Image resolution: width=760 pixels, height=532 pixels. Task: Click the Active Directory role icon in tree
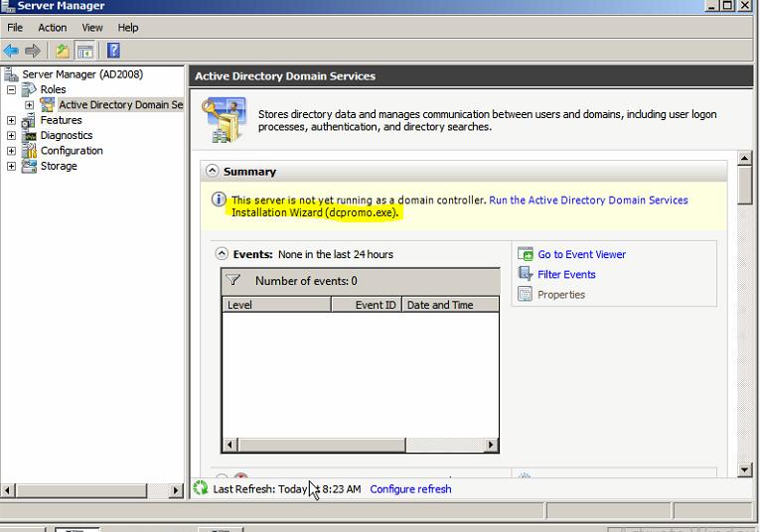click(47, 104)
